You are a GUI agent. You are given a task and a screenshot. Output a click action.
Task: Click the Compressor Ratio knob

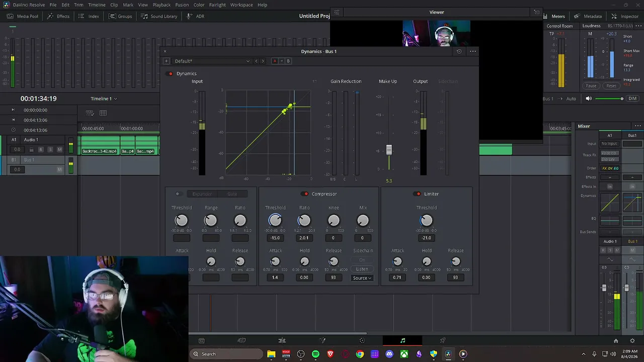click(x=304, y=220)
